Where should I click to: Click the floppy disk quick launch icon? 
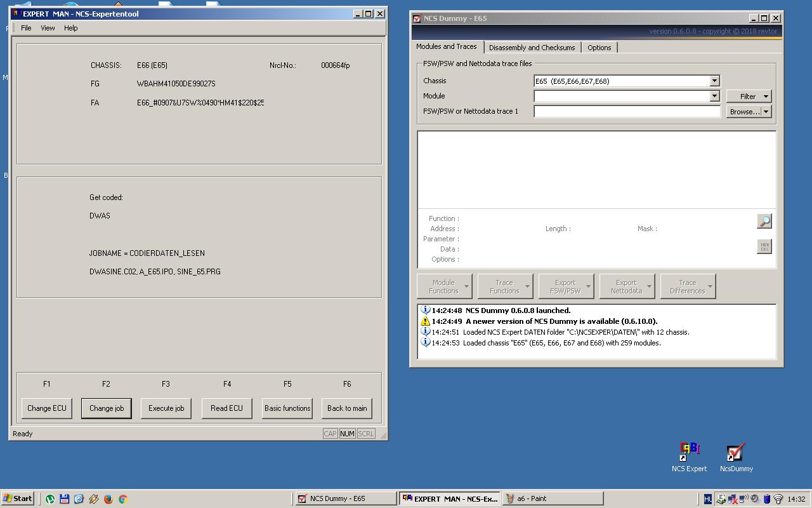[65, 499]
